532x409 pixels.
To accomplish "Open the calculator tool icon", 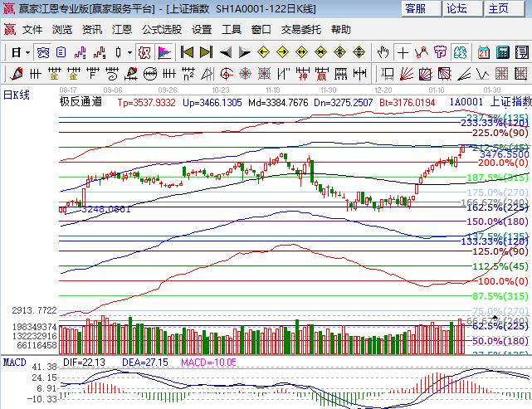I will coord(502,52).
